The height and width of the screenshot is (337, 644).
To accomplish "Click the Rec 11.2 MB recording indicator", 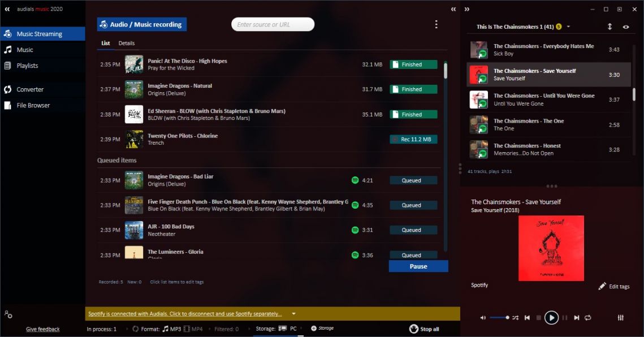I will 413,139.
